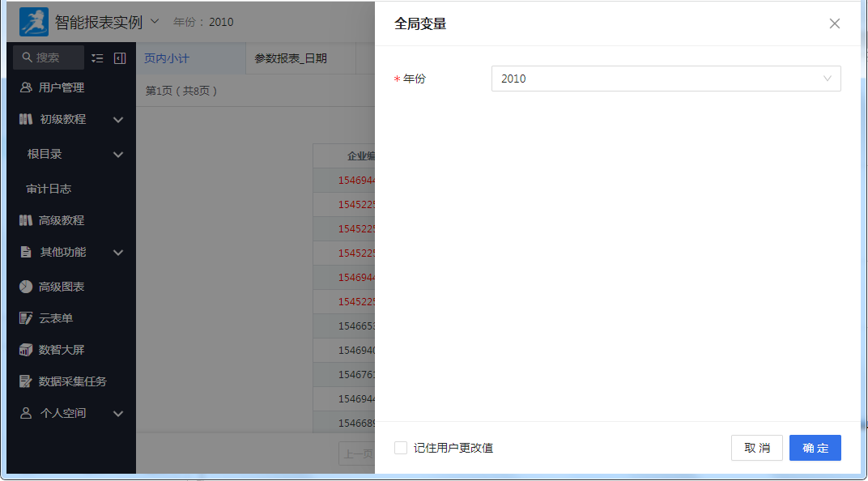868x481 pixels.
Task: Click the 高级图表 chart icon
Action: point(26,287)
